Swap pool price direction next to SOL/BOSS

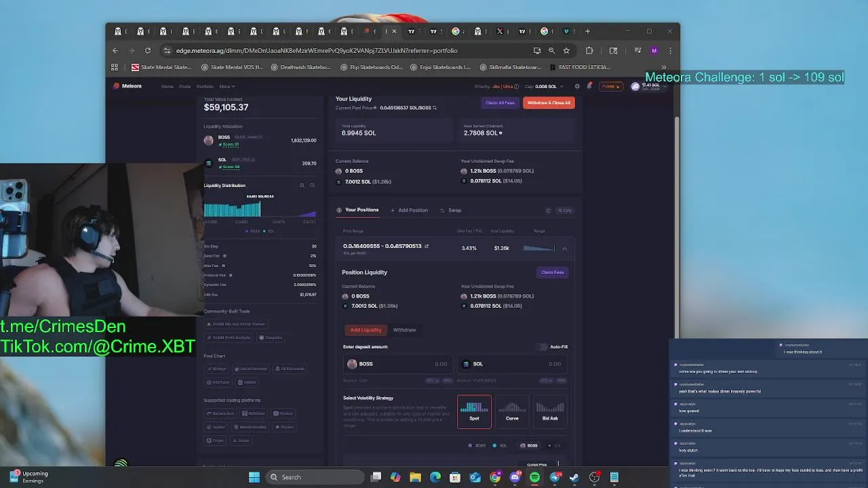[x=435, y=108]
